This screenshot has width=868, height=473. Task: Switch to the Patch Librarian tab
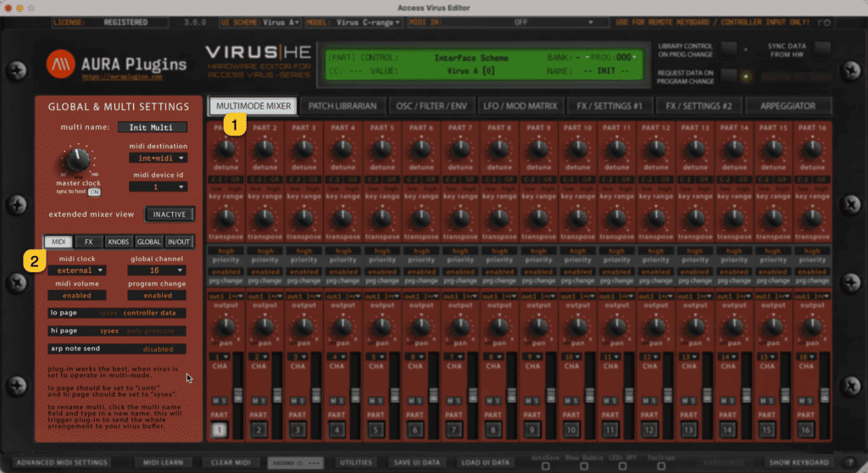click(342, 106)
